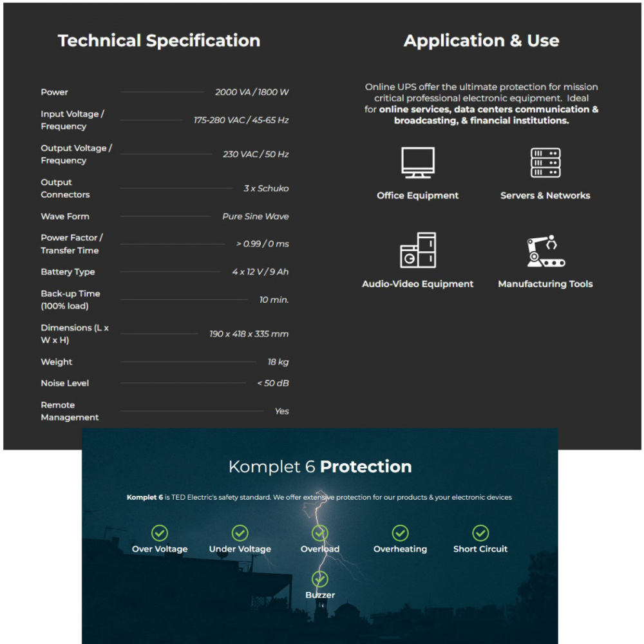This screenshot has height=644, width=644.
Task: Click the Manufacturing Tools robot arm icon
Action: 545,251
